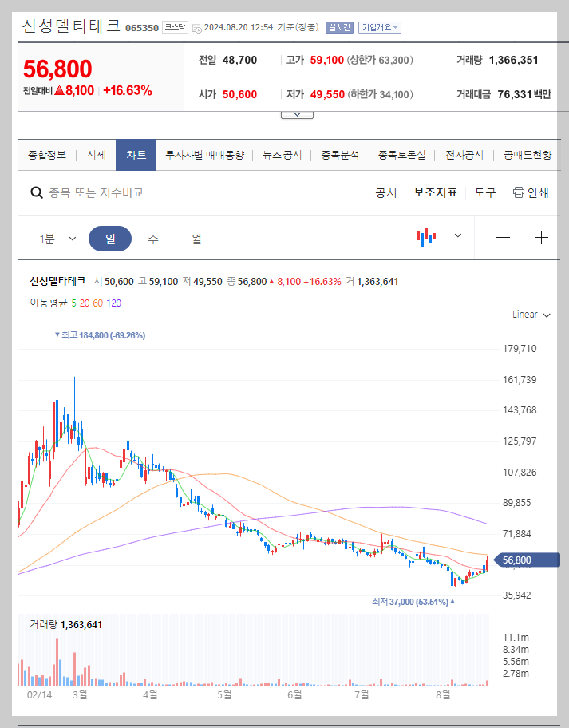
Task: Click the stock code 065350
Action: [x=142, y=28]
